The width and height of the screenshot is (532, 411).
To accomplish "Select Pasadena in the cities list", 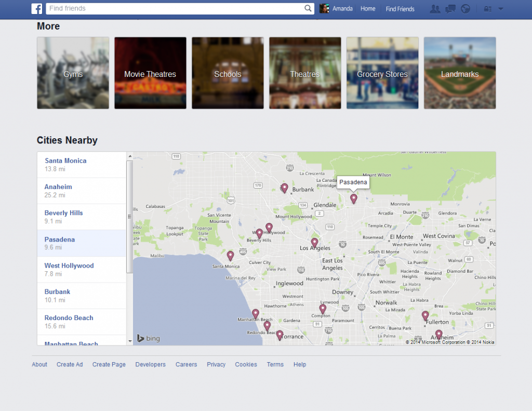I will click(82, 243).
